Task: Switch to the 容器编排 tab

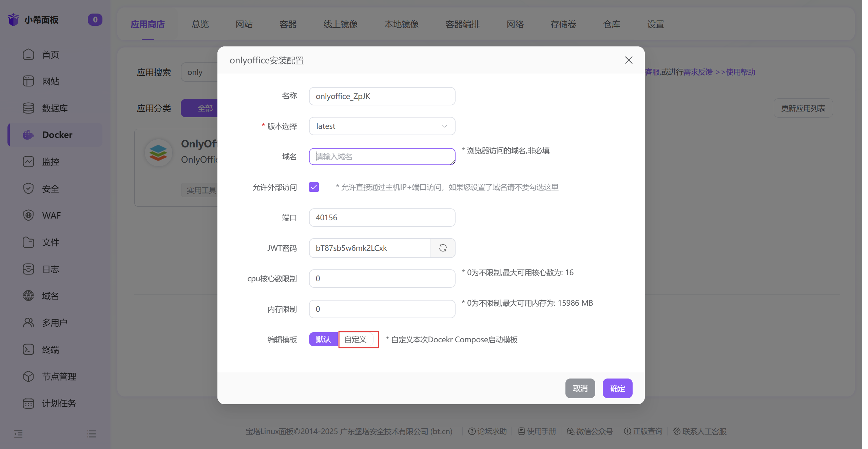Action: 462,24
